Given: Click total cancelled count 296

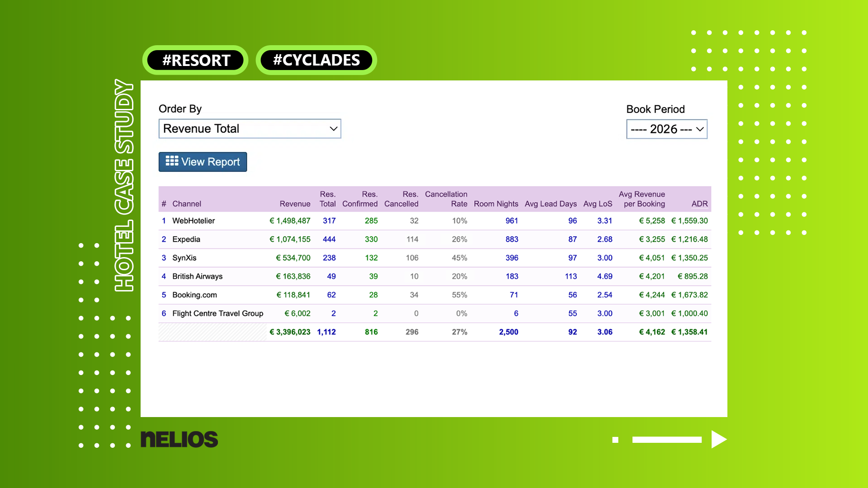Looking at the screenshot, I should coord(412,332).
